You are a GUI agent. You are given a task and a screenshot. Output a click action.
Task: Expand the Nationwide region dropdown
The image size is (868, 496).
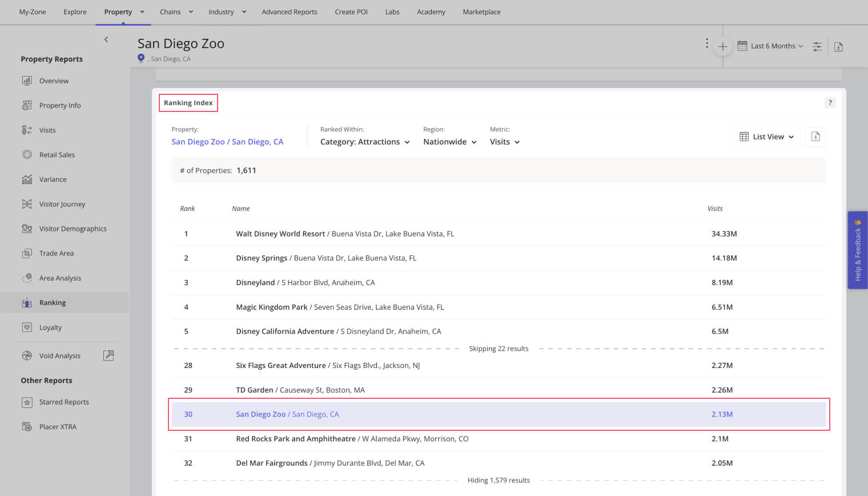tap(450, 142)
